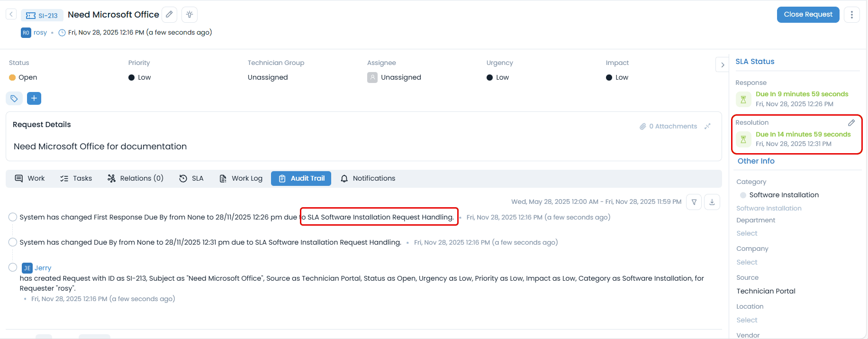Open the Status dropdown showing Open
The image size is (868, 339).
pyautogui.click(x=23, y=77)
